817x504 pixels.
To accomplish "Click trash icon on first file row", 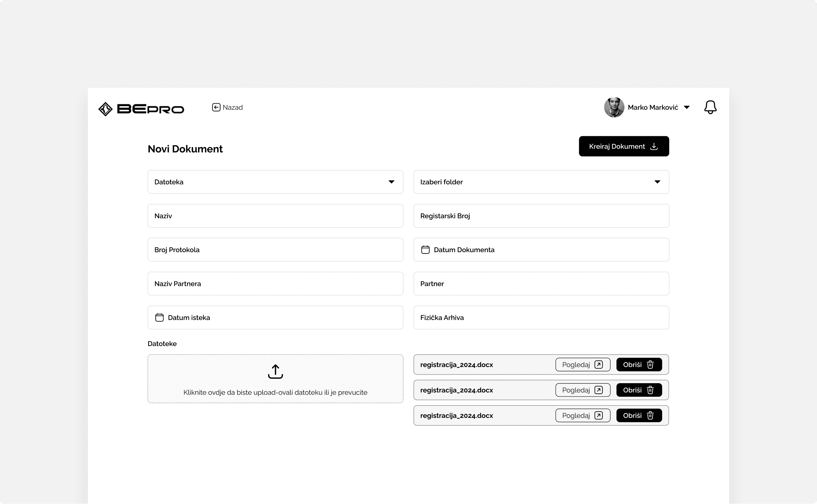I will [650, 364].
